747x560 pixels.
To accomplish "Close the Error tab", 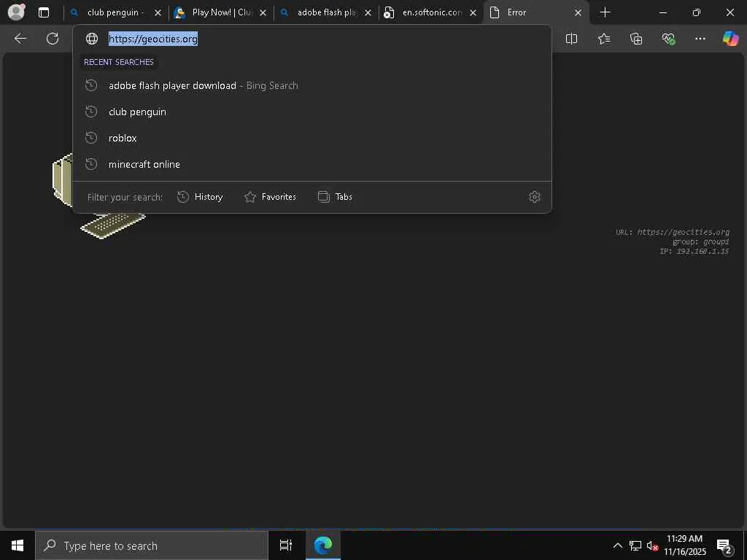I will 578,13.
